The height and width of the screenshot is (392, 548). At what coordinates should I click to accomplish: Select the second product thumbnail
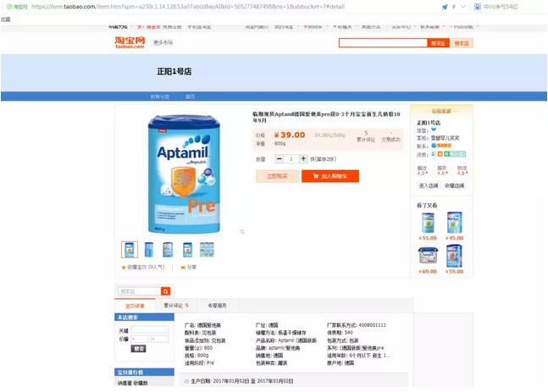pyautogui.click(x=149, y=250)
